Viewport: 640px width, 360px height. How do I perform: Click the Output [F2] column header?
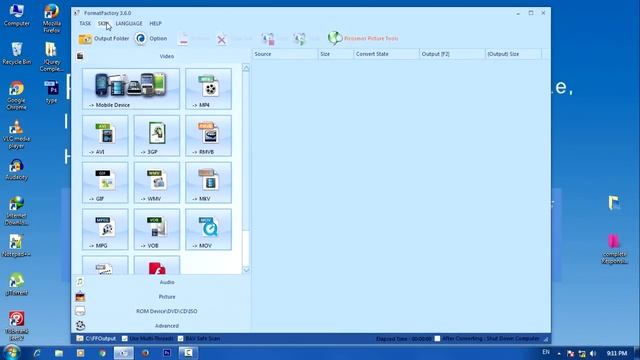pyautogui.click(x=452, y=54)
